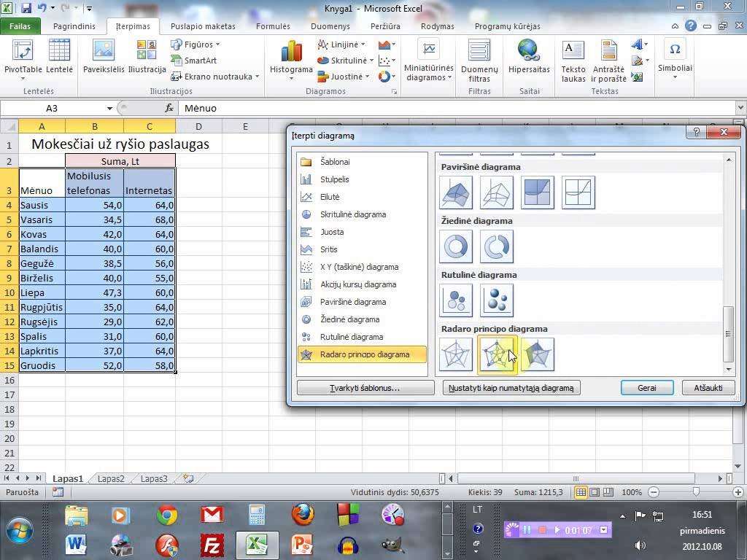
Task: Select Juosta bar chart category
Action: (x=362, y=232)
